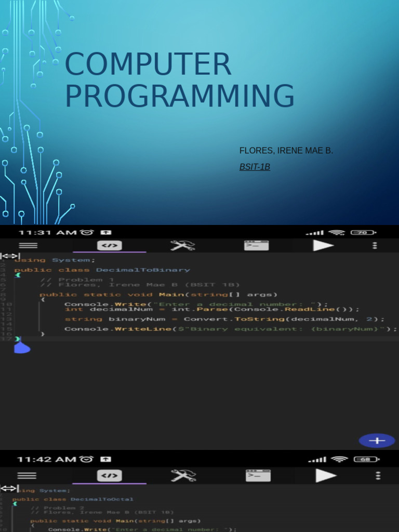Image resolution: width=399 pixels, height=532 pixels.
Task: Select the code editor tab in the 11:31 AM screenshot
Action: tap(110, 245)
